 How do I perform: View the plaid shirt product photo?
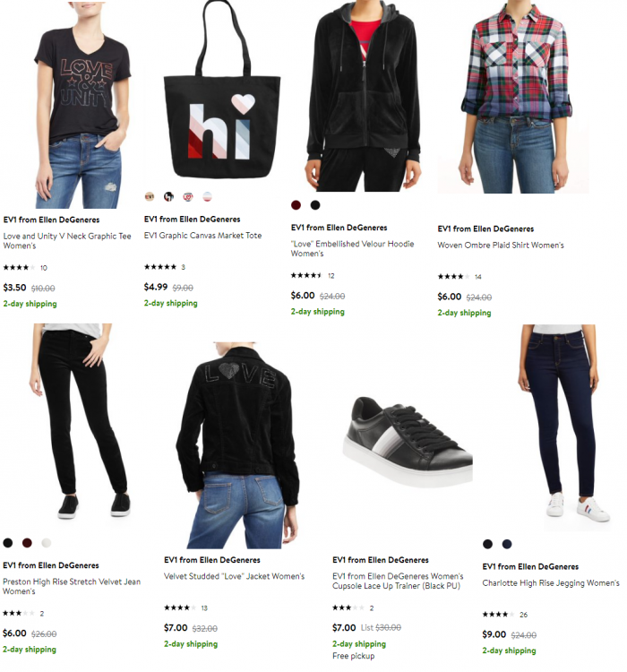tap(513, 97)
